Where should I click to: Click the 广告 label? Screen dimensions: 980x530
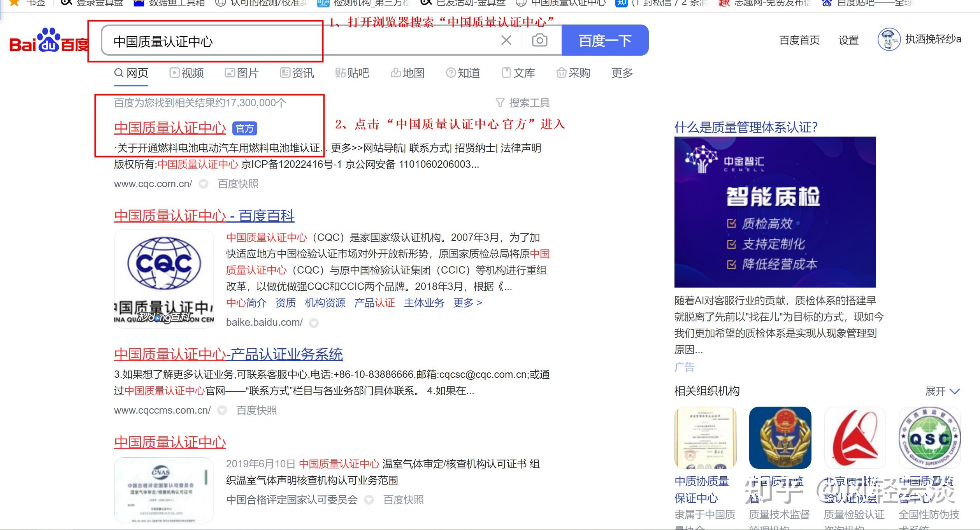(x=684, y=367)
